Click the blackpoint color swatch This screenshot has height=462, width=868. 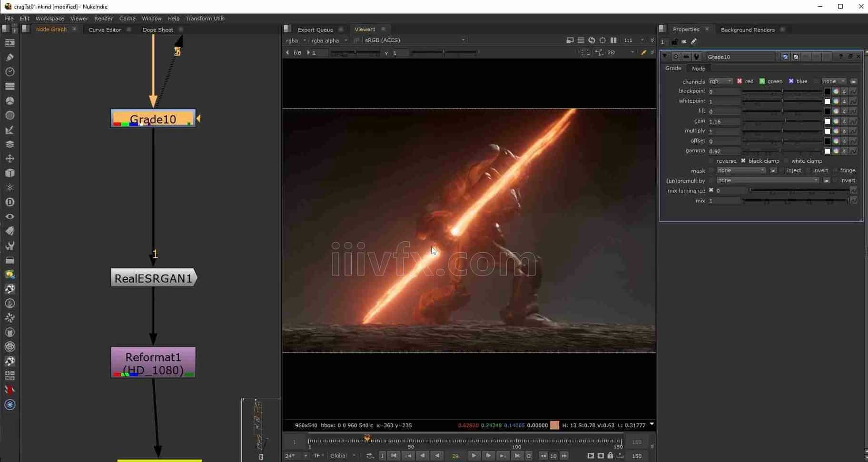tap(827, 91)
